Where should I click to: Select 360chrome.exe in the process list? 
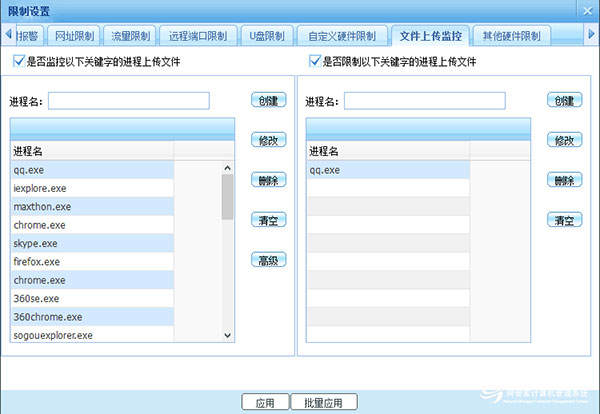92,317
